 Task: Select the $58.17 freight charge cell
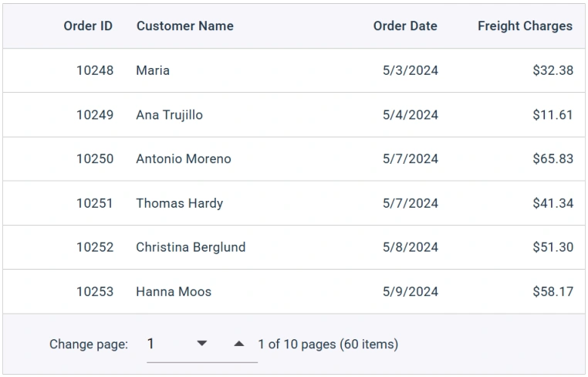(553, 292)
